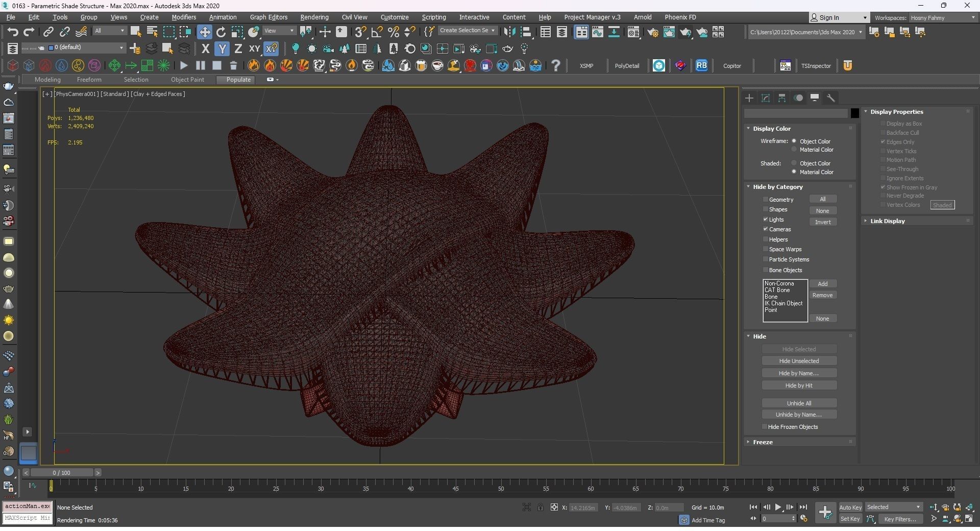Viewport: 980px width, 531px height.
Task: Click the Select Object tool icon
Action: click(x=136, y=32)
